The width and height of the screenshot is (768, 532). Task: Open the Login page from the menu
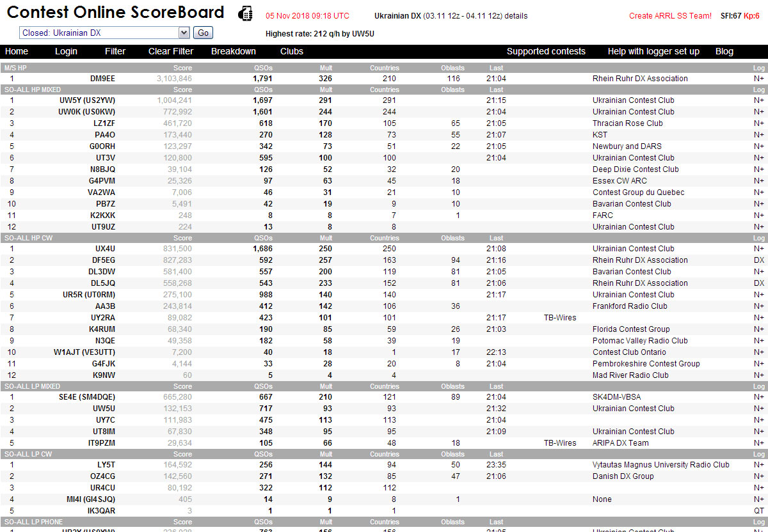(66, 51)
